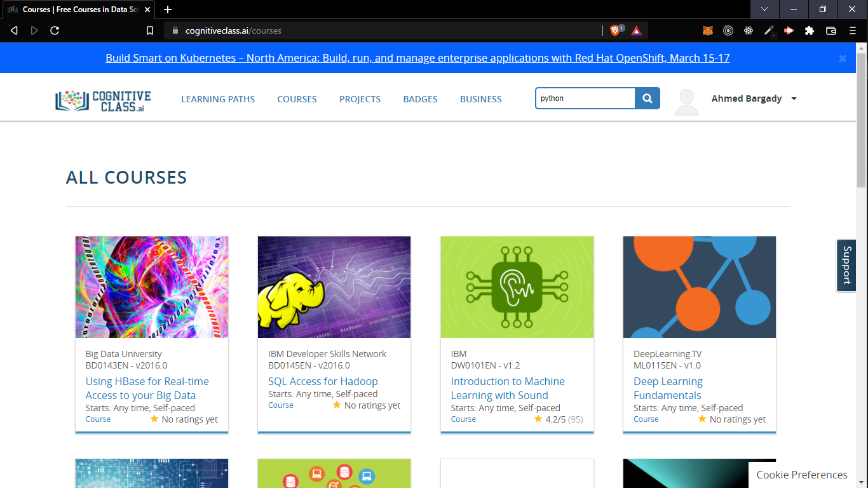The image size is (868, 488).
Task: Click the rating star on Deep Learning card
Action: coord(702,419)
